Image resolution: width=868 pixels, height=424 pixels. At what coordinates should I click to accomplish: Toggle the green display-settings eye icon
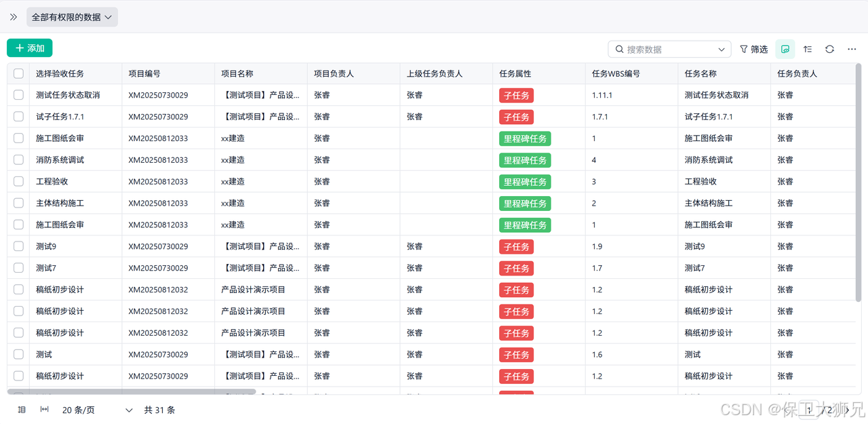point(785,49)
